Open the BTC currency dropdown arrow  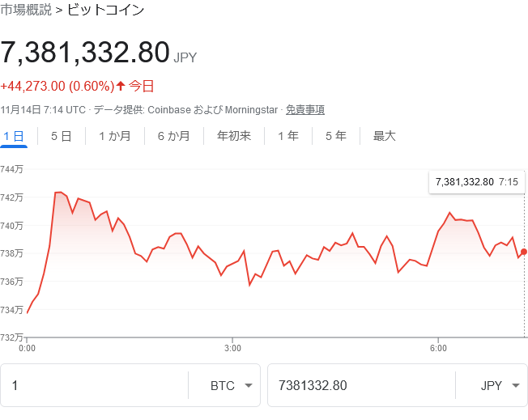click(249, 386)
